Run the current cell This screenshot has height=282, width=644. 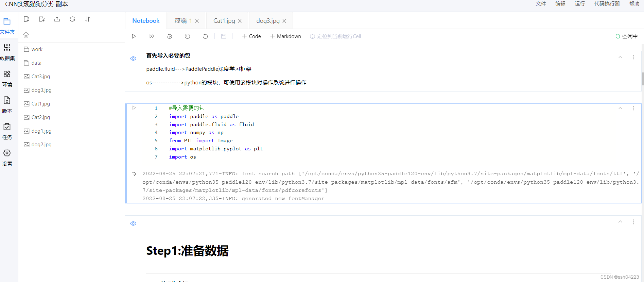134,36
